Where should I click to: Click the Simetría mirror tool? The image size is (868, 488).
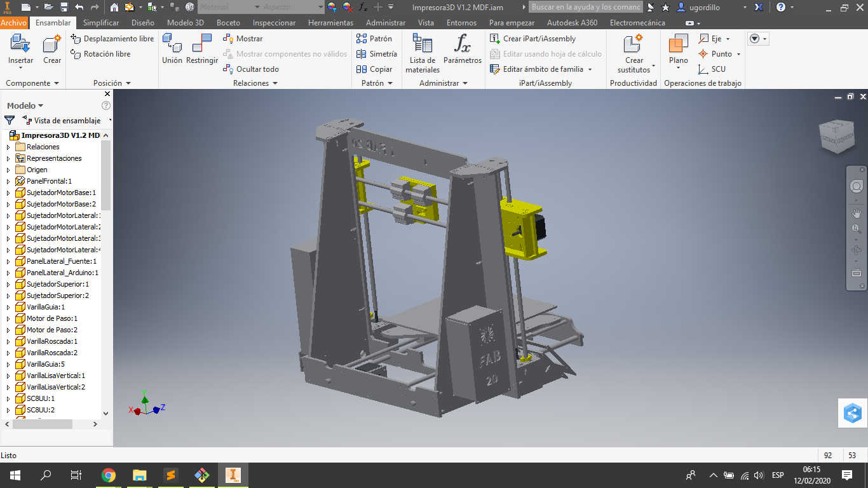[376, 54]
